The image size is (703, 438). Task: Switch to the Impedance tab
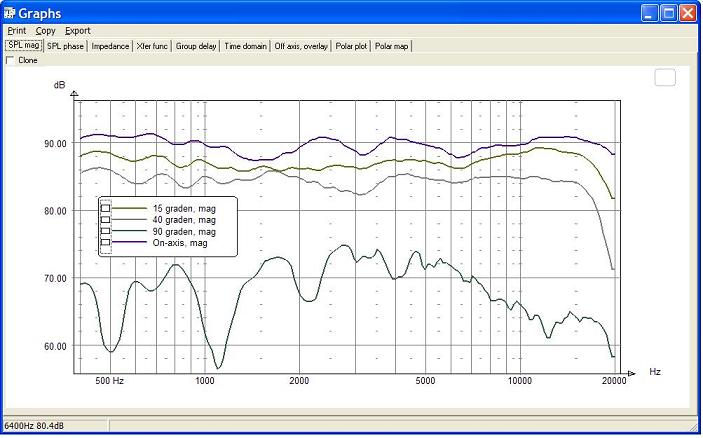110,46
